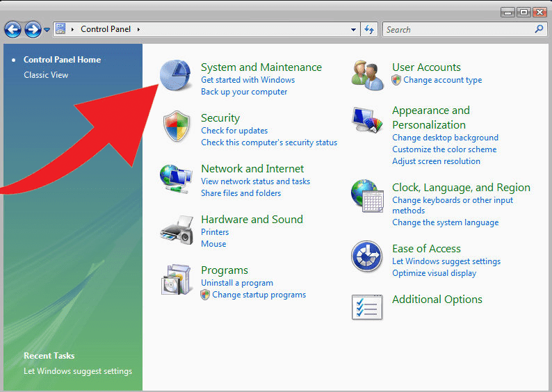
Task: Click the Mouse link
Action: pos(213,244)
